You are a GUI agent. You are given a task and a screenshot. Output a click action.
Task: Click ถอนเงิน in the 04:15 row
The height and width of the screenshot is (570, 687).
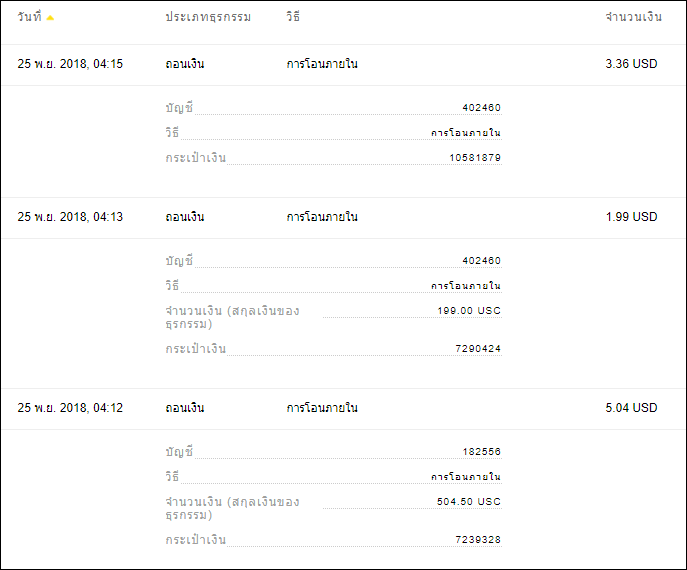185,64
